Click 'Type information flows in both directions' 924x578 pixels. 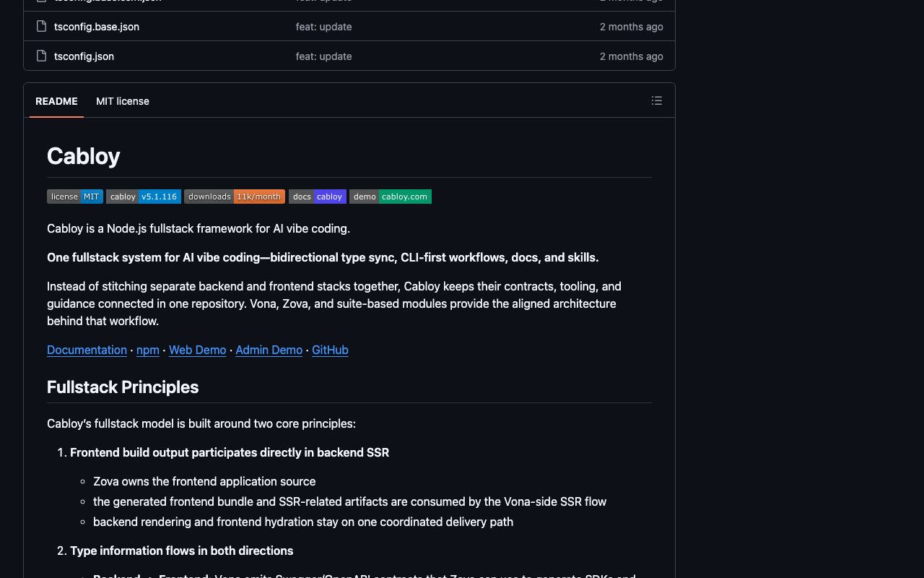181,551
